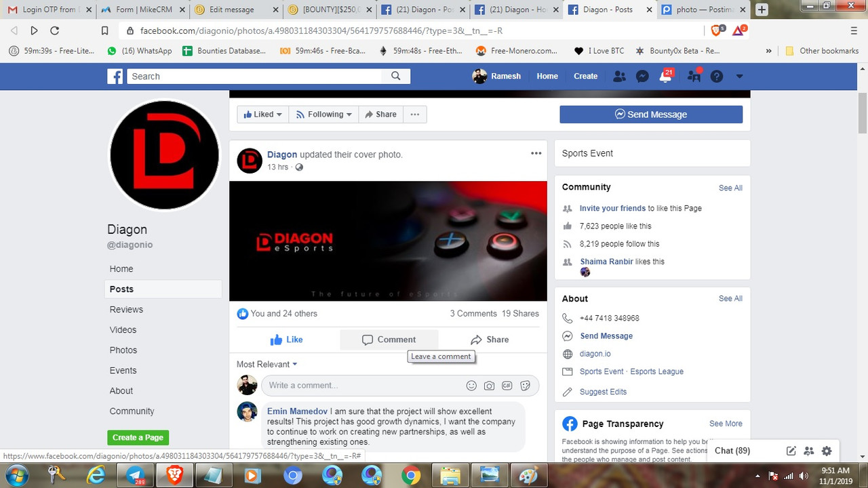868x488 pixels.
Task: Click the volume icon in system tray
Action: click(x=805, y=475)
